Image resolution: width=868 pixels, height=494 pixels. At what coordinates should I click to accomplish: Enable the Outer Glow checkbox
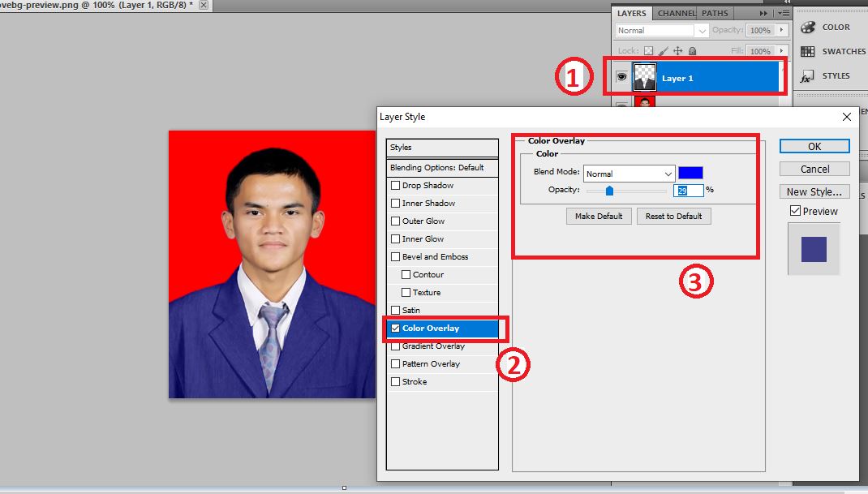(395, 221)
